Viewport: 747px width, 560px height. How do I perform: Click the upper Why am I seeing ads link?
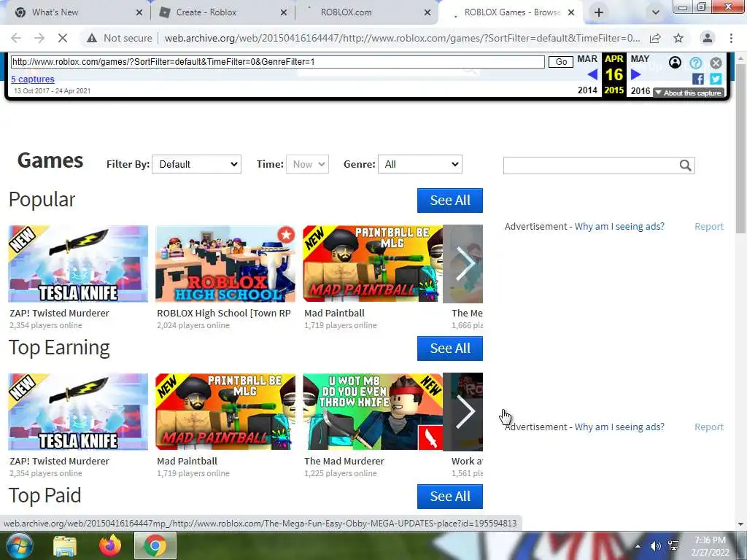click(619, 227)
